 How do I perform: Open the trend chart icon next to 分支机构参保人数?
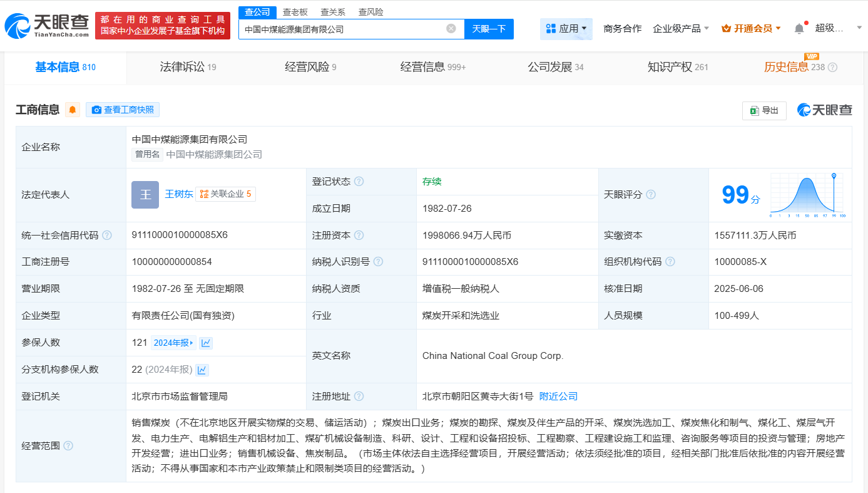click(202, 370)
